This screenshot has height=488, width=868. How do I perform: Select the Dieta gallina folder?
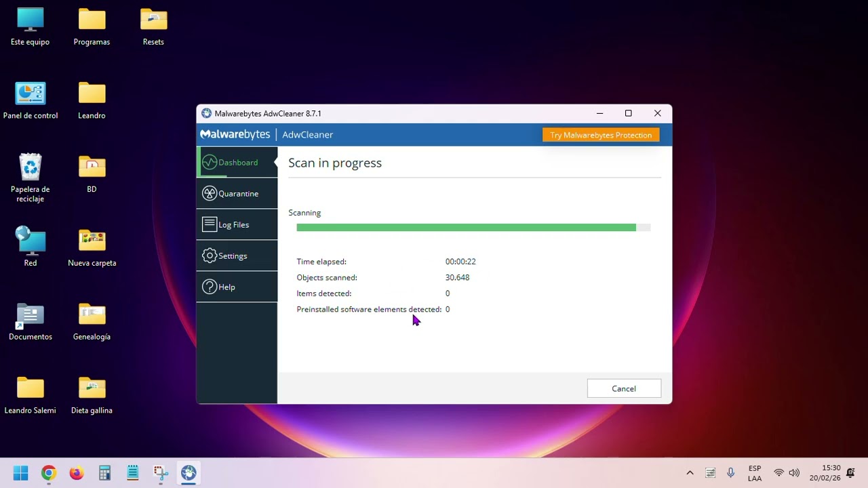92,395
